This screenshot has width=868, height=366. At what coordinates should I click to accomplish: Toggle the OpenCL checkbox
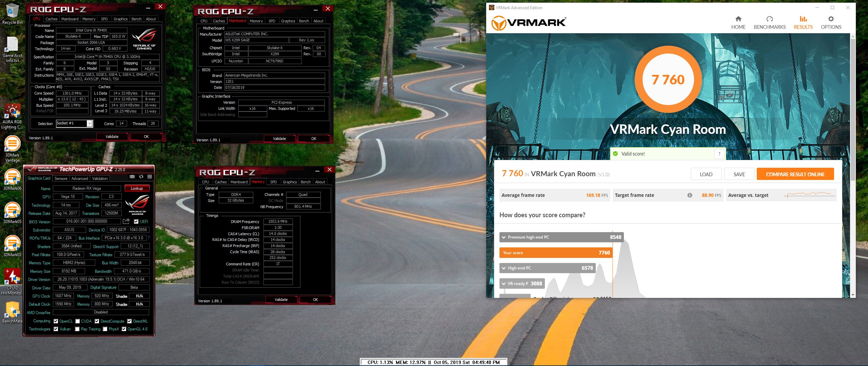[x=56, y=321]
